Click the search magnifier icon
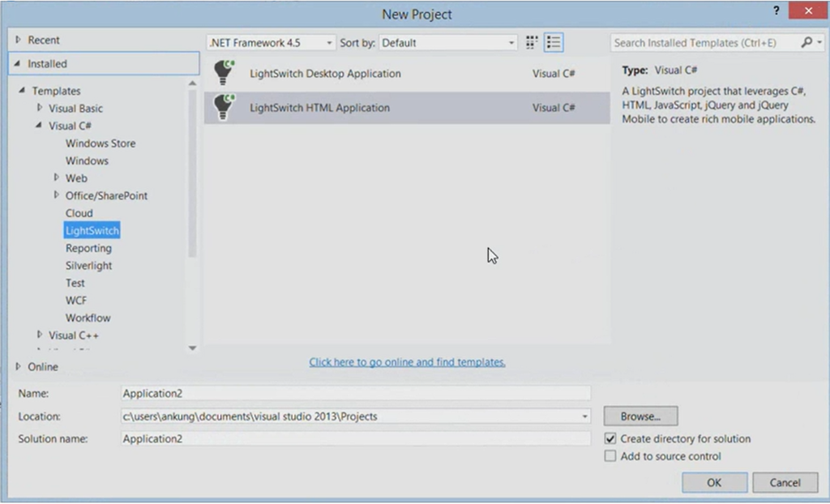This screenshot has width=830, height=504. tap(806, 42)
